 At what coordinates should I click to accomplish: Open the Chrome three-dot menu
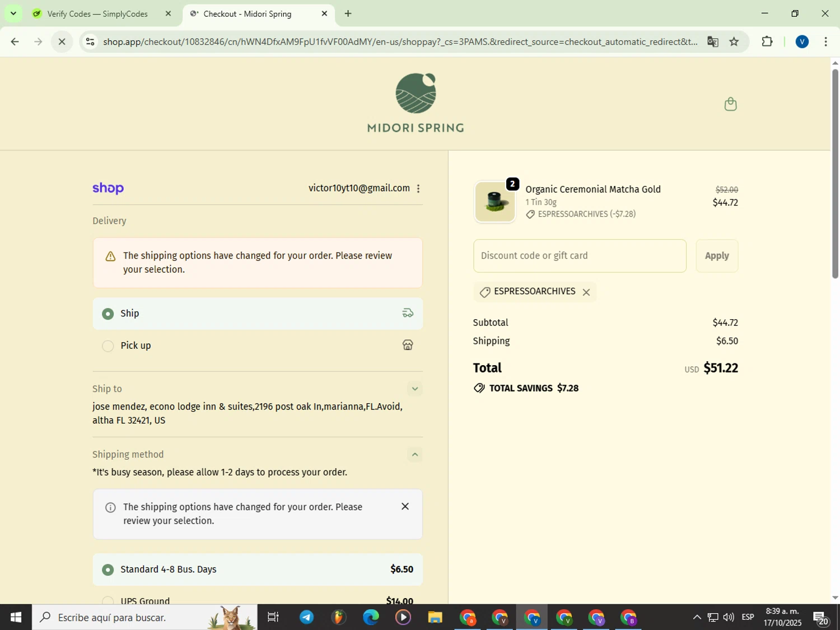coord(825,41)
